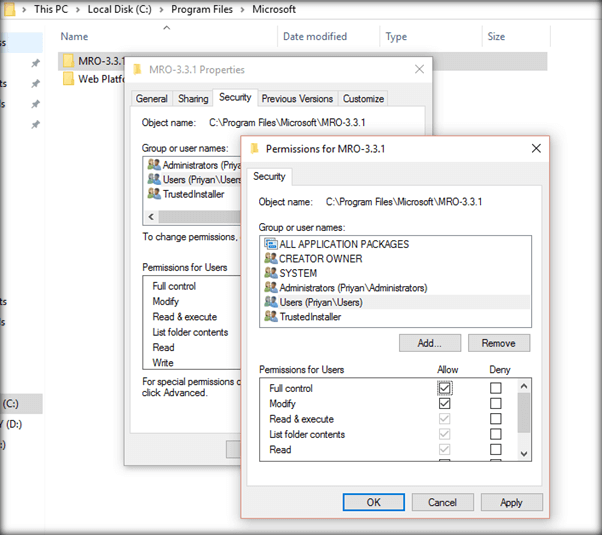Viewport: 602px width, 535px height.
Task: Select Administrators (Priyan\Administrators) in Permissions dialog
Action: 395,287
